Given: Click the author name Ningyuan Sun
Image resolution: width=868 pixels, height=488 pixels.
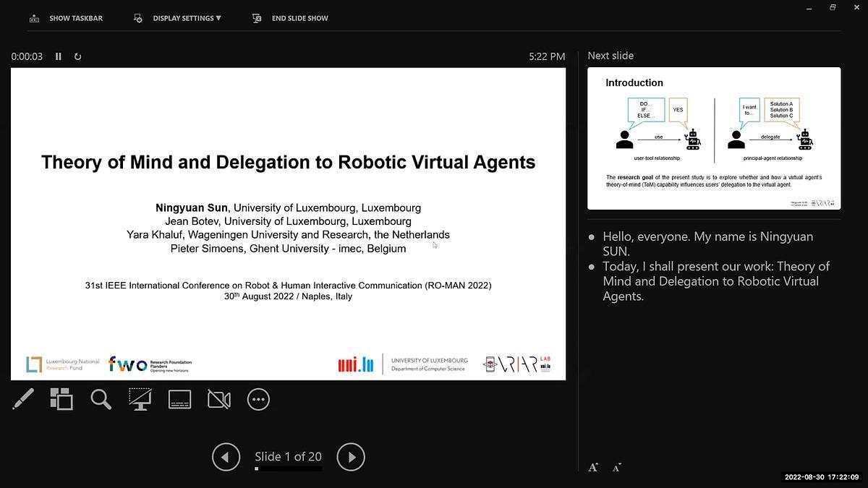Looking at the screenshot, I should pyautogui.click(x=191, y=207).
